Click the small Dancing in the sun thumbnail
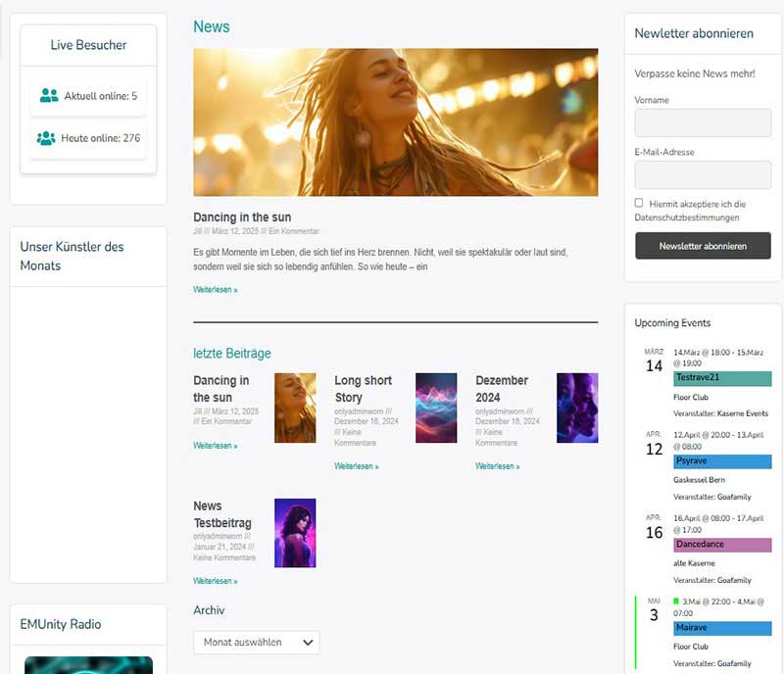This screenshot has width=784, height=674. [295, 408]
